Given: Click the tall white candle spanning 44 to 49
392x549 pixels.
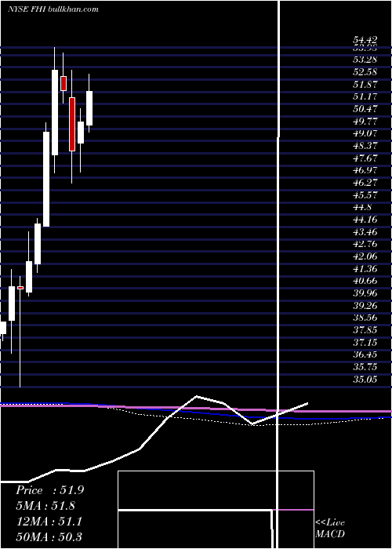Looking at the screenshot, I should coord(46,180).
